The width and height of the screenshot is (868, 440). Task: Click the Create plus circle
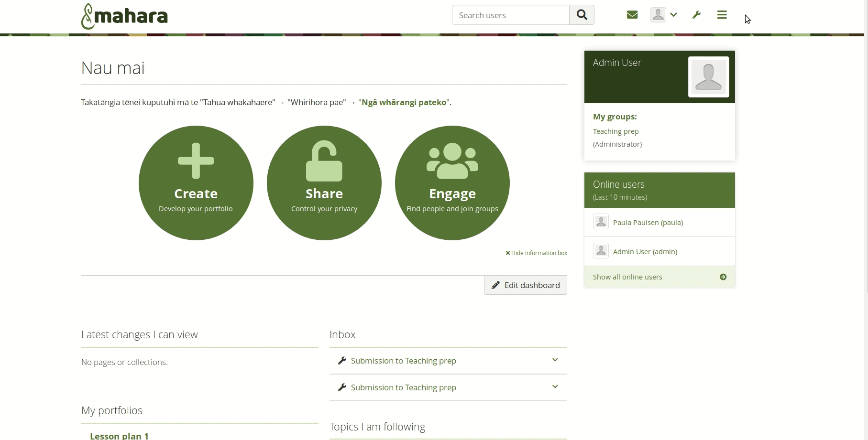click(x=196, y=183)
